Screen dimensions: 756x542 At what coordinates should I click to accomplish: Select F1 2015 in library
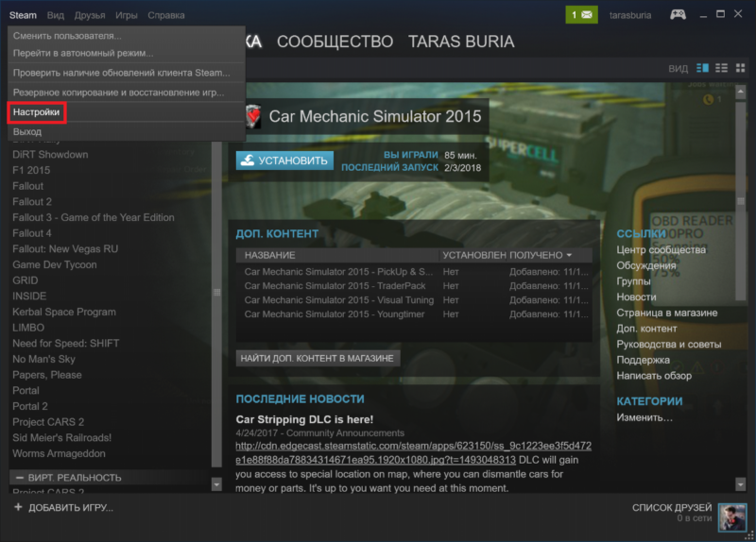(31, 170)
